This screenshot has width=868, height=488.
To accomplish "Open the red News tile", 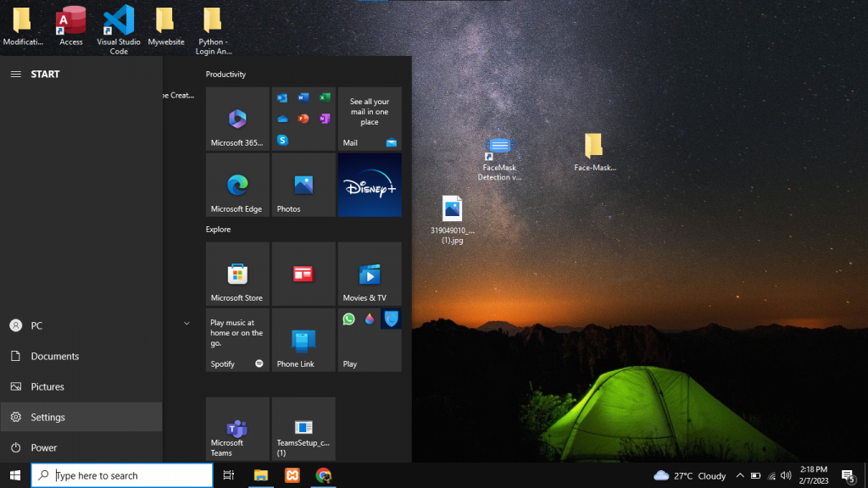I will point(303,274).
